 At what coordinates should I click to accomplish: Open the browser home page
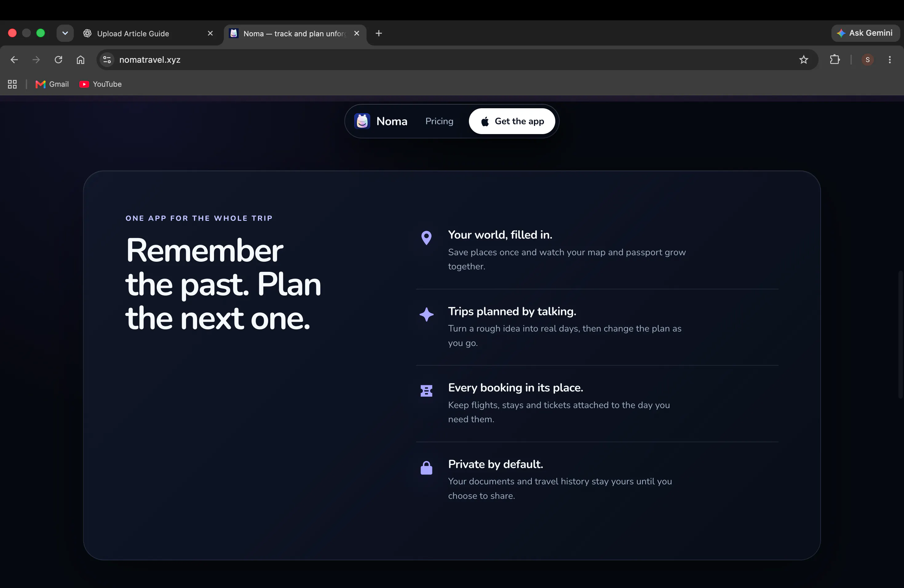point(80,60)
